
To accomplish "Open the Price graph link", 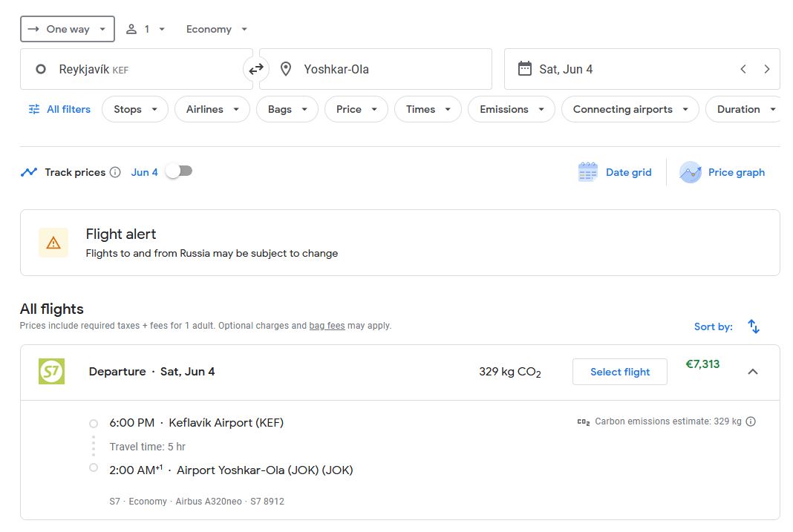I will point(737,172).
